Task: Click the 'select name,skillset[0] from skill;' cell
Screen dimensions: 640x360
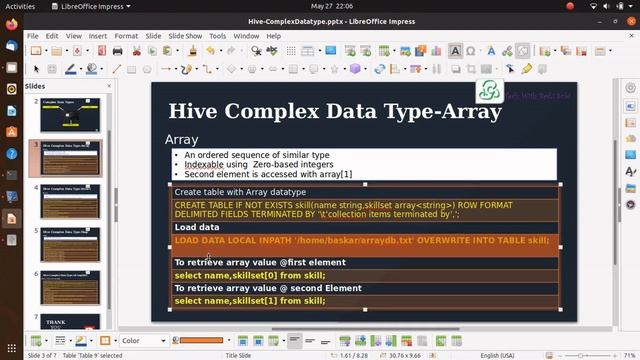Action: (365, 276)
